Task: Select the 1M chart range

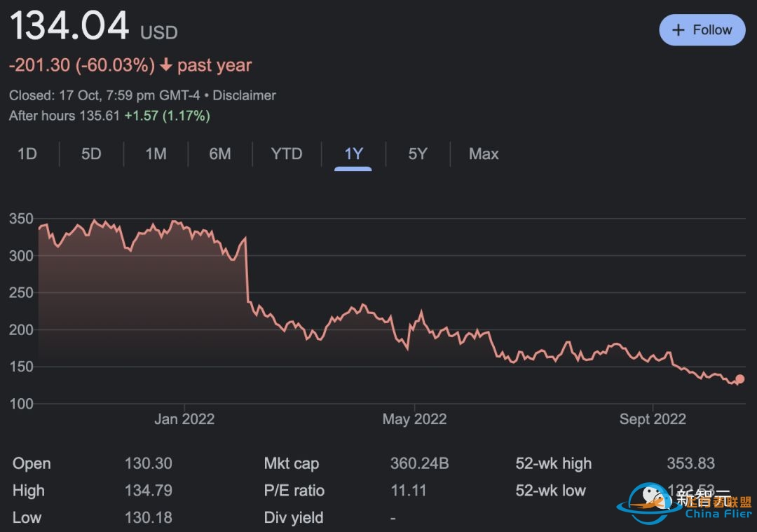Action: click(x=156, y=154)
